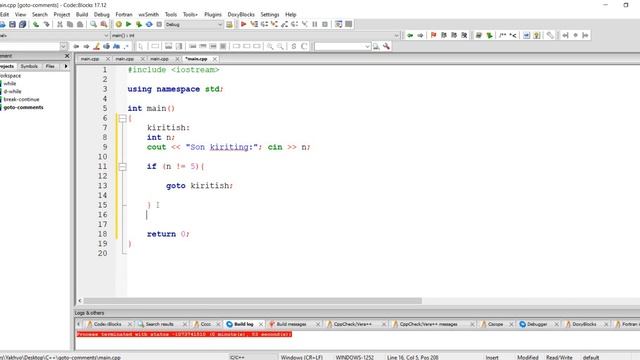
Task: Click the Jump forward arrow icon
Action: [420, 36]
